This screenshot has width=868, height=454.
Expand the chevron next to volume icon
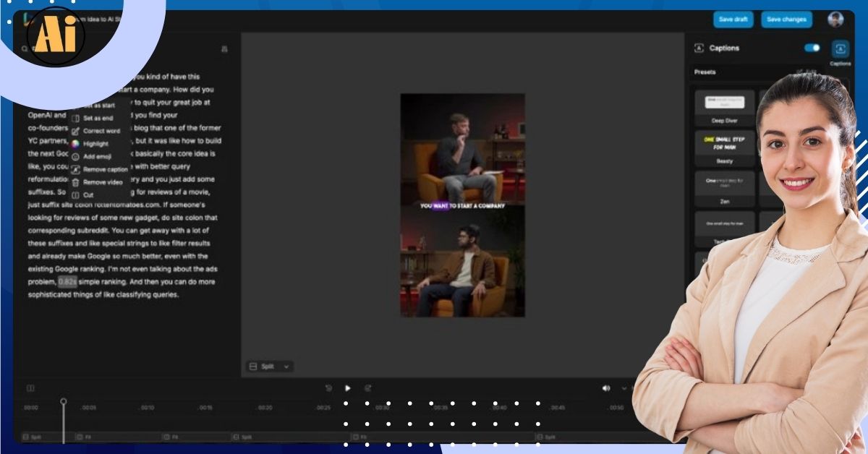click(x=624, y=388)
